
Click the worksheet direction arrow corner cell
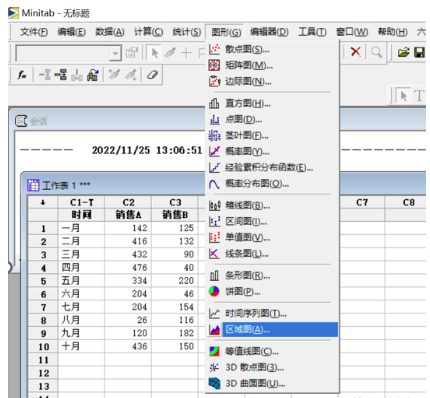coord(43,202)
